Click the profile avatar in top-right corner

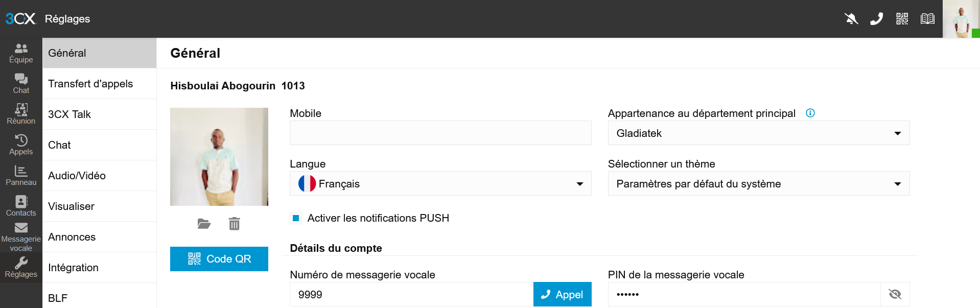[961, 19]
